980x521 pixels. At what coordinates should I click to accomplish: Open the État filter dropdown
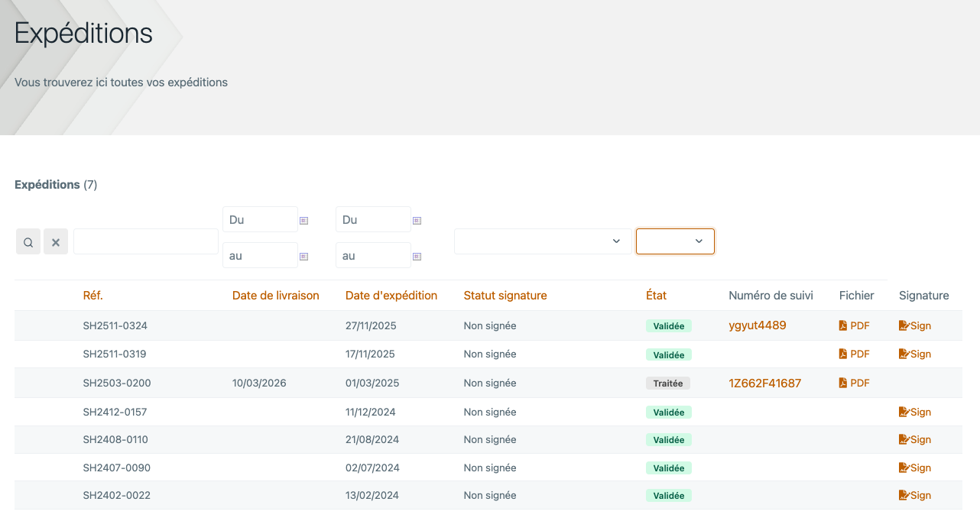coord(675,241)
